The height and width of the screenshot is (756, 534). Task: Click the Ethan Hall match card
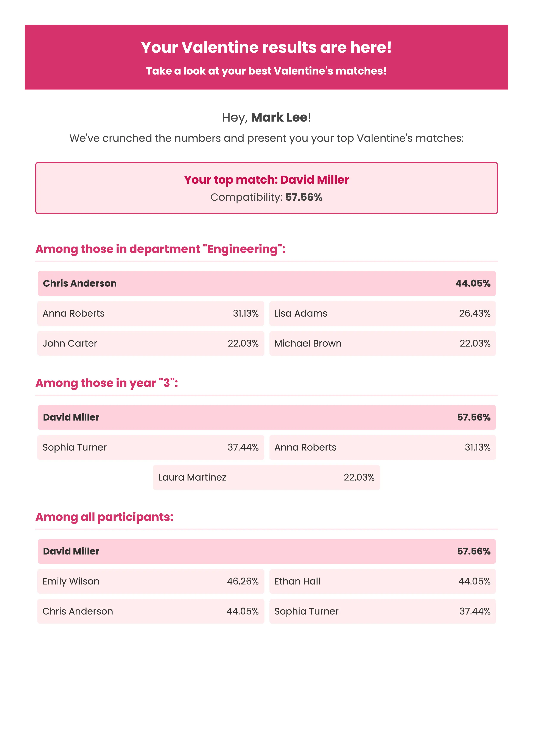pos(382,581)
